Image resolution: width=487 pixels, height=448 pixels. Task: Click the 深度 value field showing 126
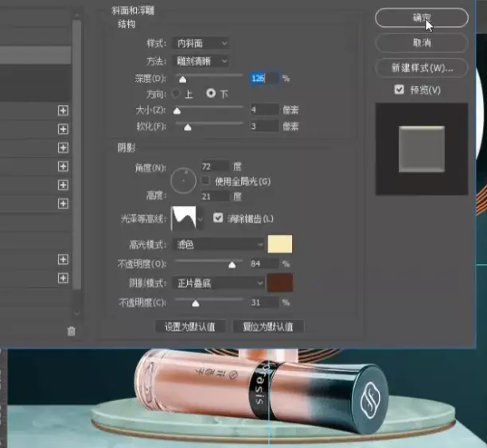coord(264,78)
